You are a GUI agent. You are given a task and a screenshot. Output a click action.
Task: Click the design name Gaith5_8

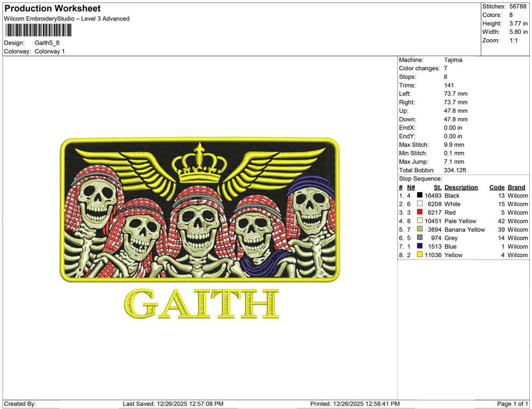tap(47, 43)
